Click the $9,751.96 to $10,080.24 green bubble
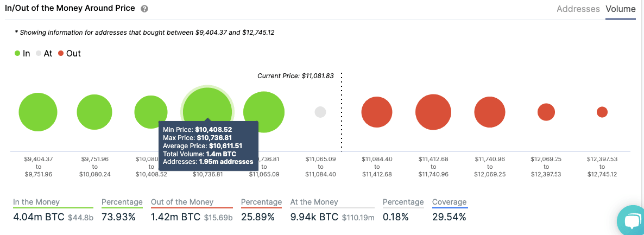Screen dimensions: 644x235 pos(94,113)
